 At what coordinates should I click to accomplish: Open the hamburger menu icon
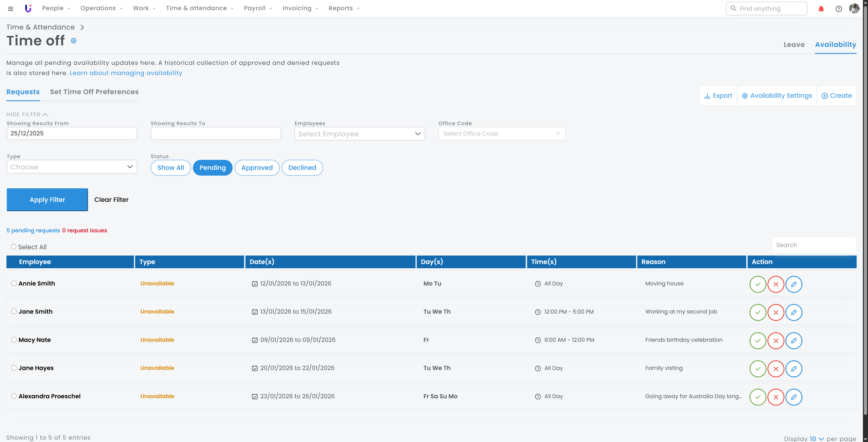pyautogui.click(x=11, y=8)
